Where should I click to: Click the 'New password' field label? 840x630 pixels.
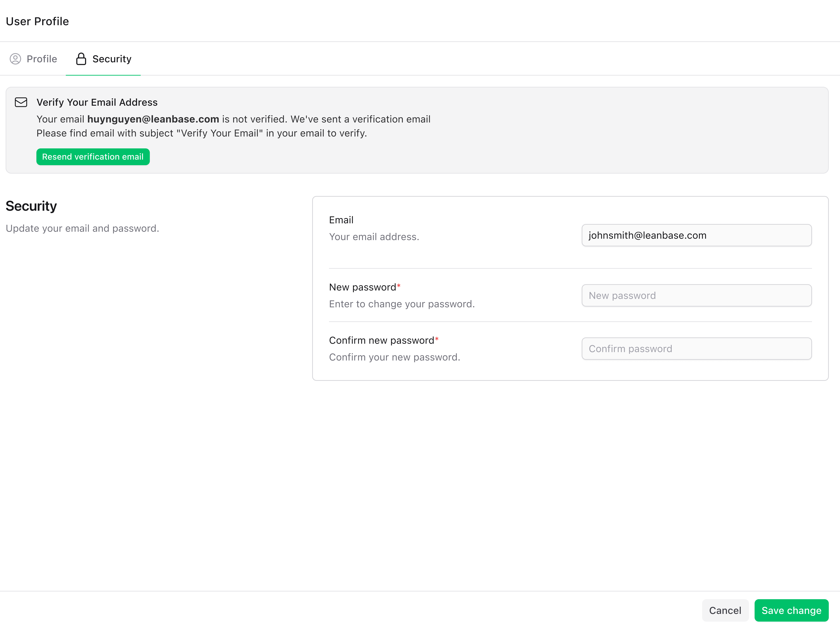click(x=362, y=287)
